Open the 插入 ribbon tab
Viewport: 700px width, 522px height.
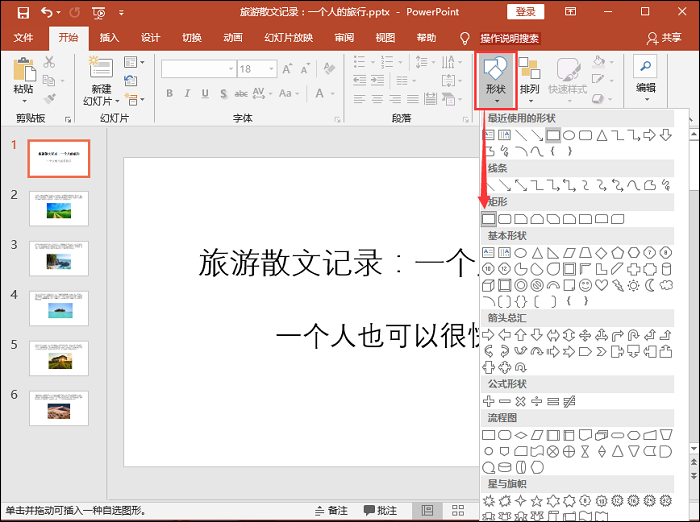(110, 38)
